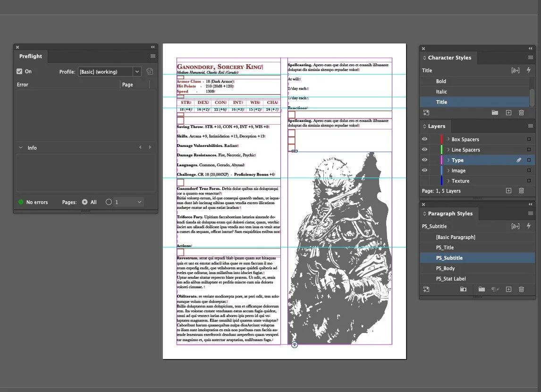Hide the Line Spacers layer
This screenshot has width=541, height=392.
pos(425,149)
